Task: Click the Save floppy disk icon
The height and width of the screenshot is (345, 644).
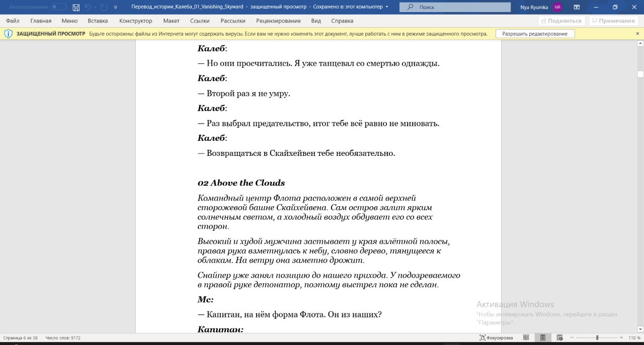Action: (x=76, y=7)
